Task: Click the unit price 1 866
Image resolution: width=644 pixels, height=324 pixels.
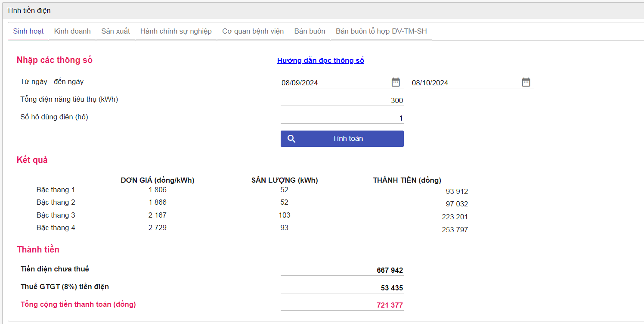Action: [158, 202]
